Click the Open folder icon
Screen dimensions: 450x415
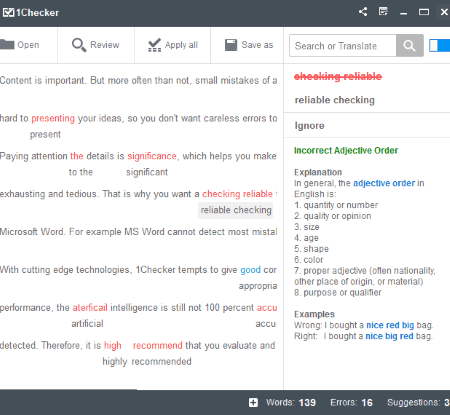click(x=7, y=45)
